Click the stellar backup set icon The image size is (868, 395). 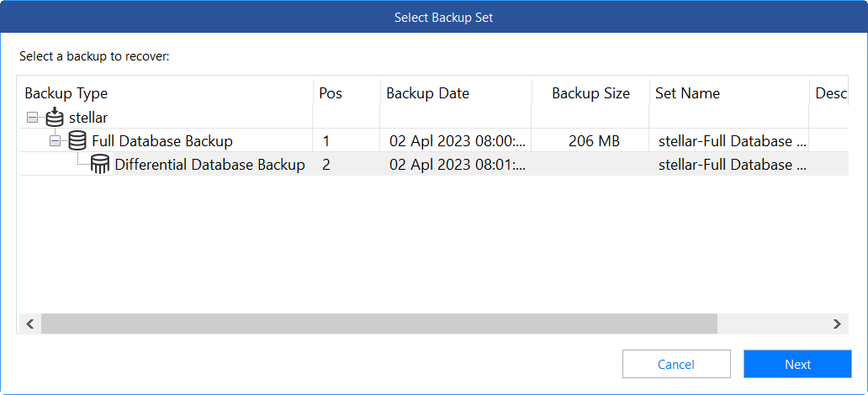tap(55, 118)
